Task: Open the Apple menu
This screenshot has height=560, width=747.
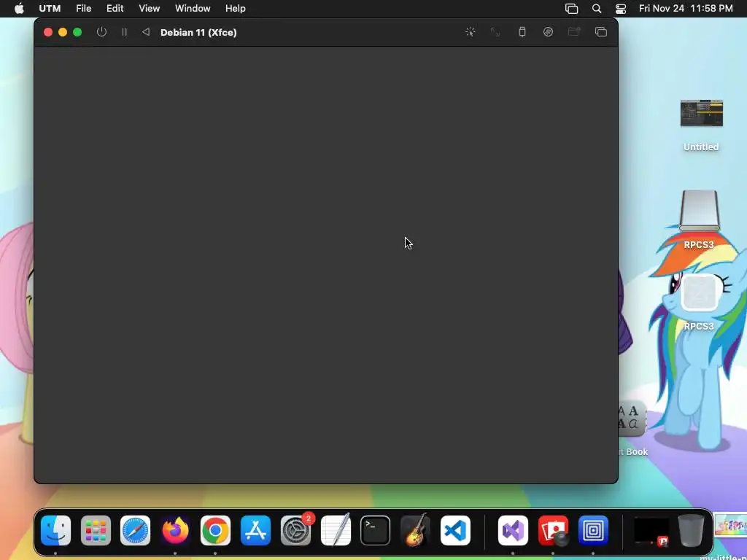Action: point(19,8)
